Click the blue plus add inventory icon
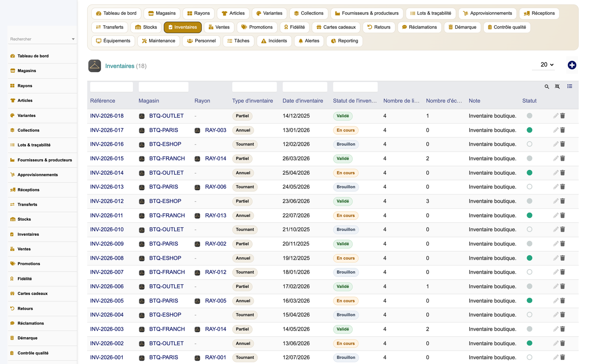This screenshot has height=364, width=589. [x=572, y=65]
